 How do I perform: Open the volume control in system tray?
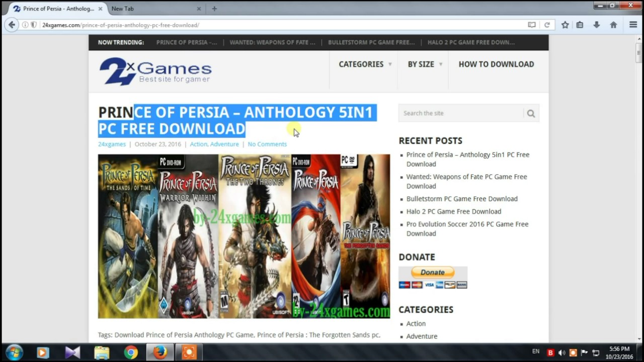(x=561, y=352)
